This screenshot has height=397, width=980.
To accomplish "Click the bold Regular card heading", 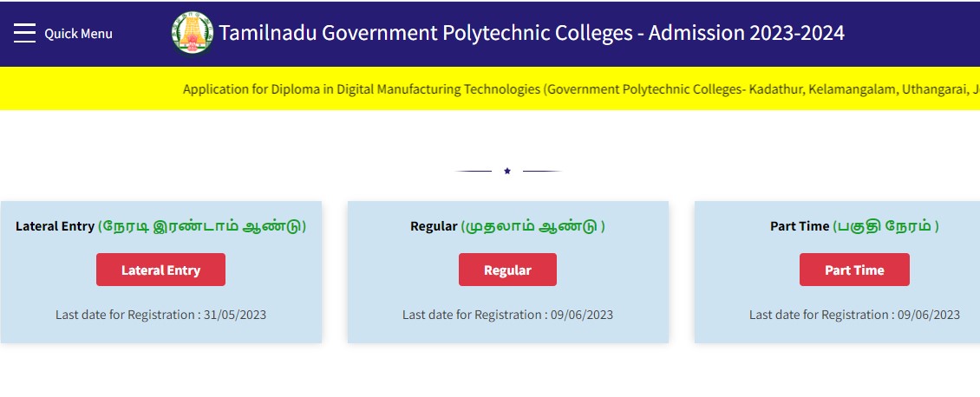I will [434, 226].
